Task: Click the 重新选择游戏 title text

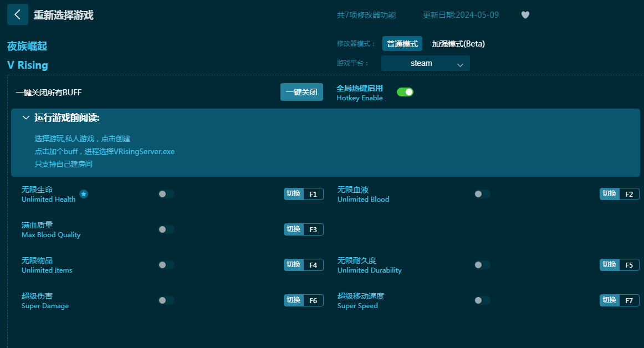Action: (64, 15)
